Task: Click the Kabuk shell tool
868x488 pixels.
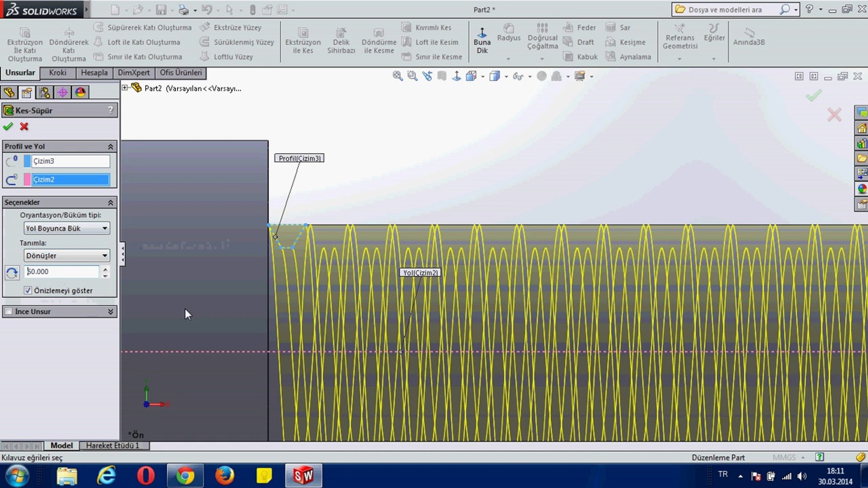Action: click(580, 56)
